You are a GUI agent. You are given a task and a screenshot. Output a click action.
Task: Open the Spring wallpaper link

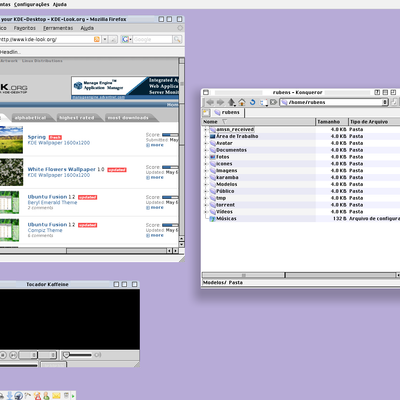pos(37,137)
